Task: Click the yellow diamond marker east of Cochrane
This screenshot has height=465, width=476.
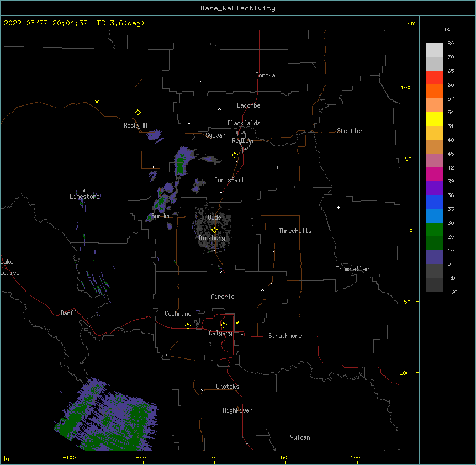Action: click(x=188, y=326)
